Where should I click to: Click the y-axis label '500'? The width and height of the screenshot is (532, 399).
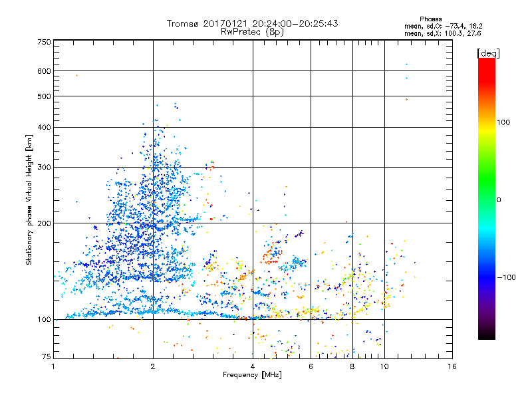click(44, 96)
